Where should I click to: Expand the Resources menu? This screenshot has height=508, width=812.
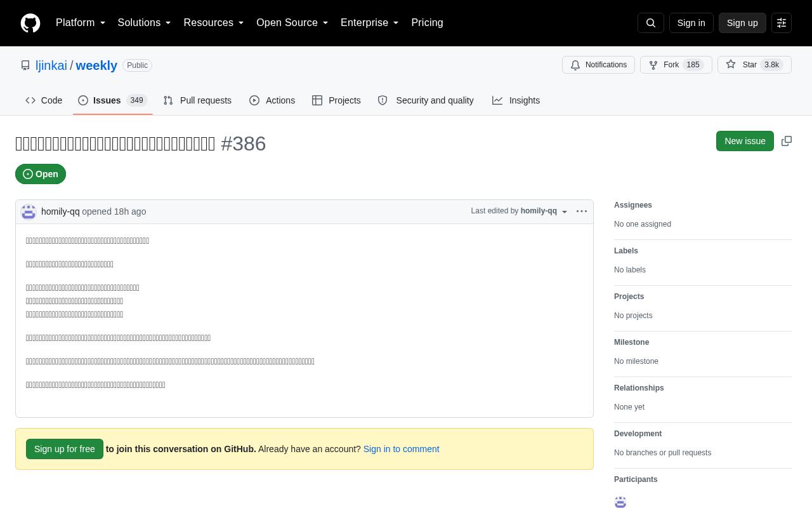[x=214, y=23]
